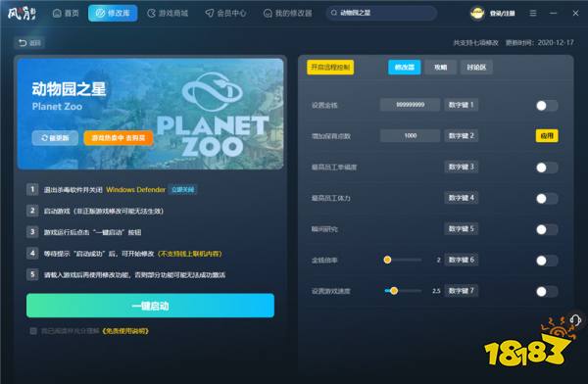Click the yellow Windows Defender text in step 1
This screenshot has width=588, height=384.
click(136, 190)
